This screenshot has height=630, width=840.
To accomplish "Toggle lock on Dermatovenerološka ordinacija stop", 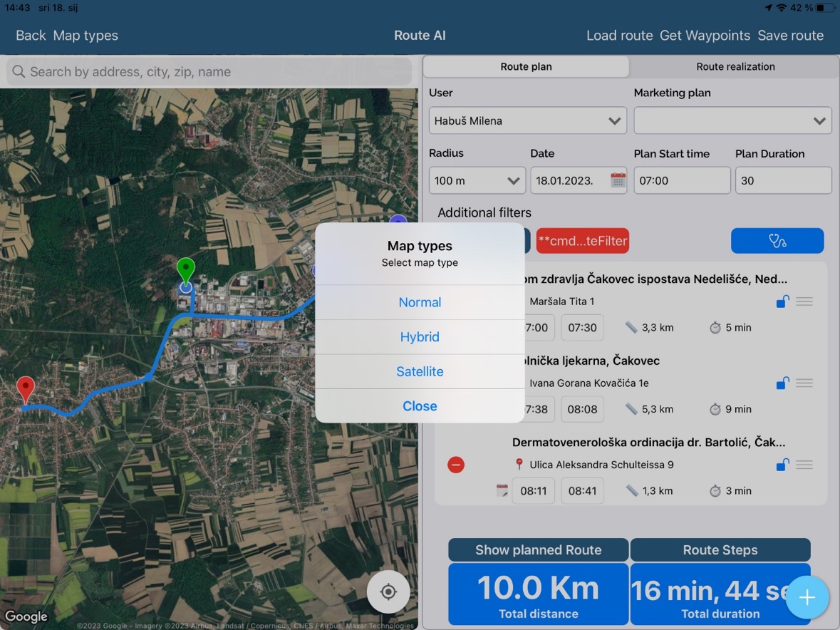I will pos(782,465).
